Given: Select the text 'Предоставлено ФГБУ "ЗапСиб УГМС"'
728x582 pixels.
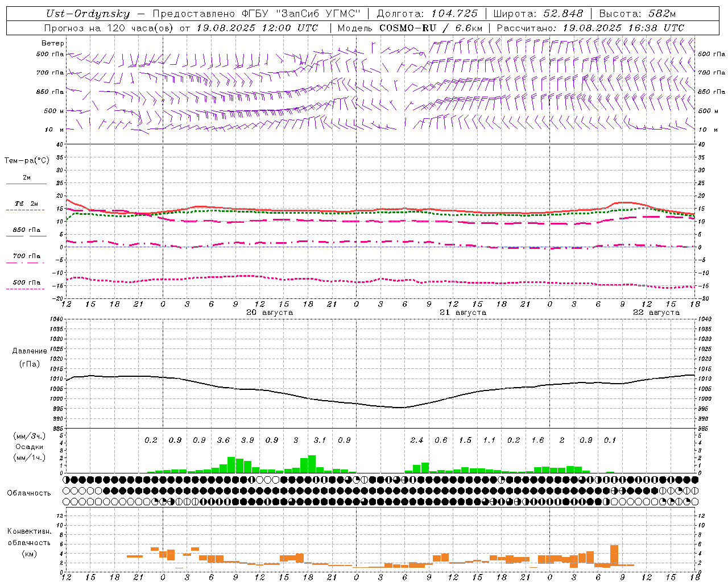Looking at the screenshot, I should click(x=258, y=14).
